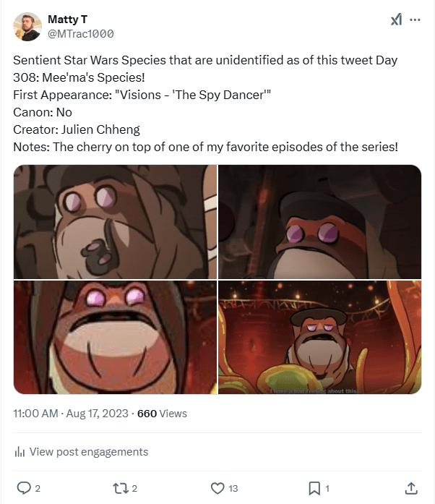Click the like count number 13
435x504 pixels.
pos(233,489)
